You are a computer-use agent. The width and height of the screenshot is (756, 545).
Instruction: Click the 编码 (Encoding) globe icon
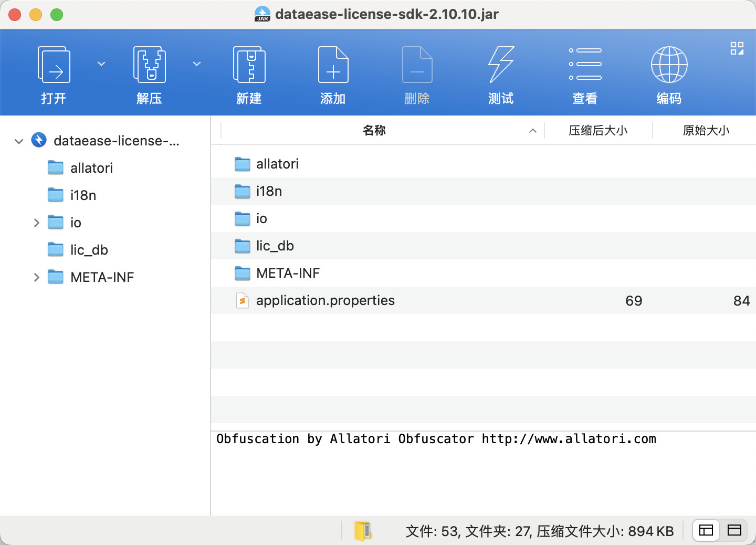(x=669, y=65)
